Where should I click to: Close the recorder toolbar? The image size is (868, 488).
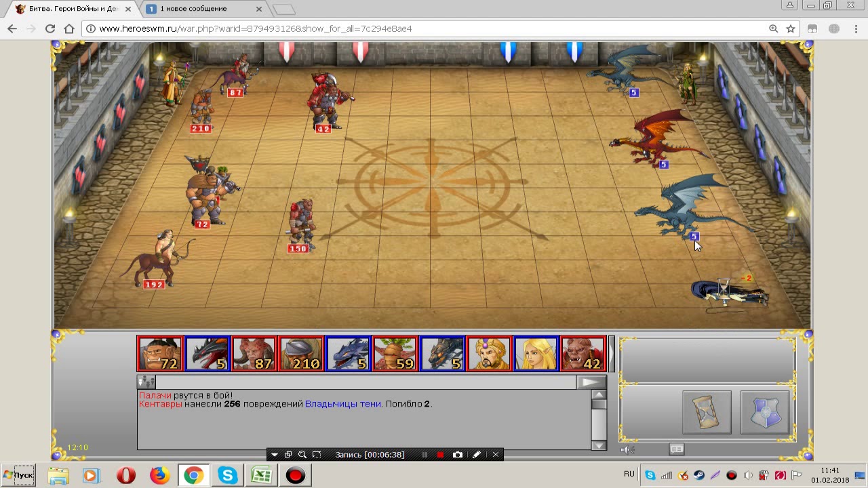pos(496,455)
